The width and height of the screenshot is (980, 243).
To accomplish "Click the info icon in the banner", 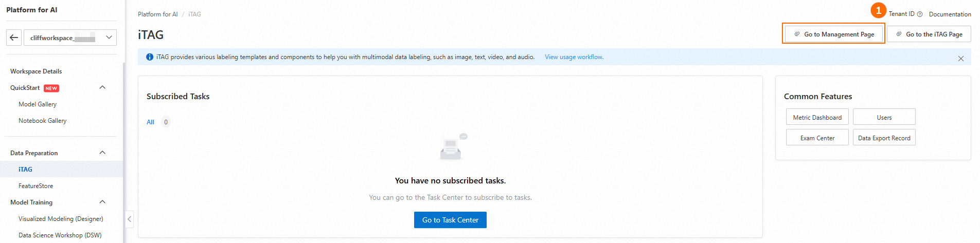I will pyautogui.click(x=150, y=57).
